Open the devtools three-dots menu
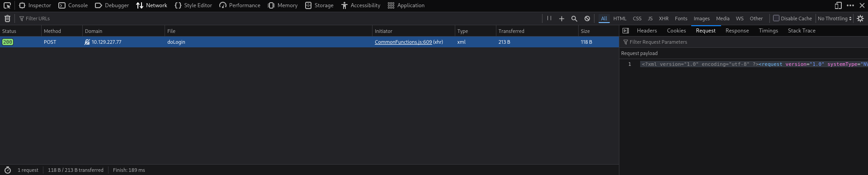 (850, 5)
